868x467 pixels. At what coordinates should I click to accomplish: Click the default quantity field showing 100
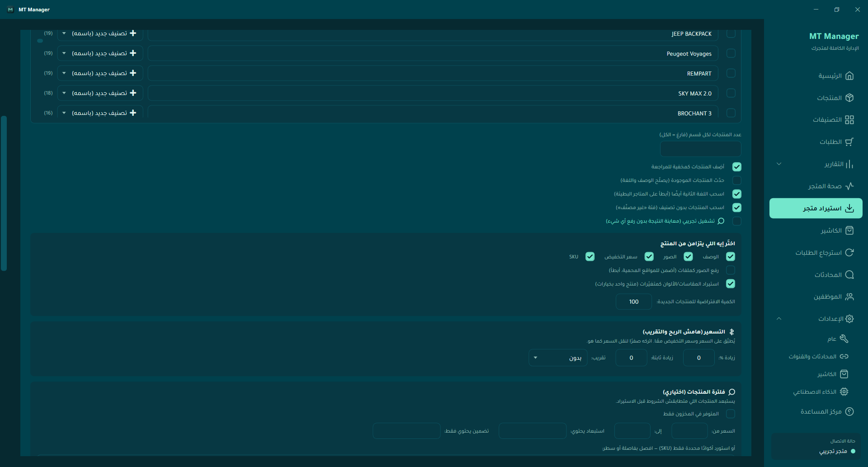click(634, 301)
